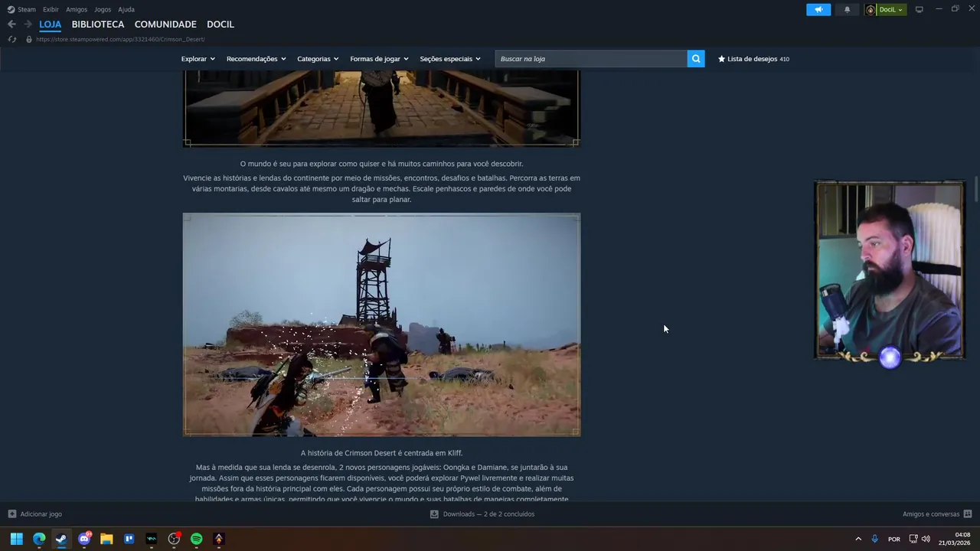Open the DOCIL profile tab

(x=220, y=24)
